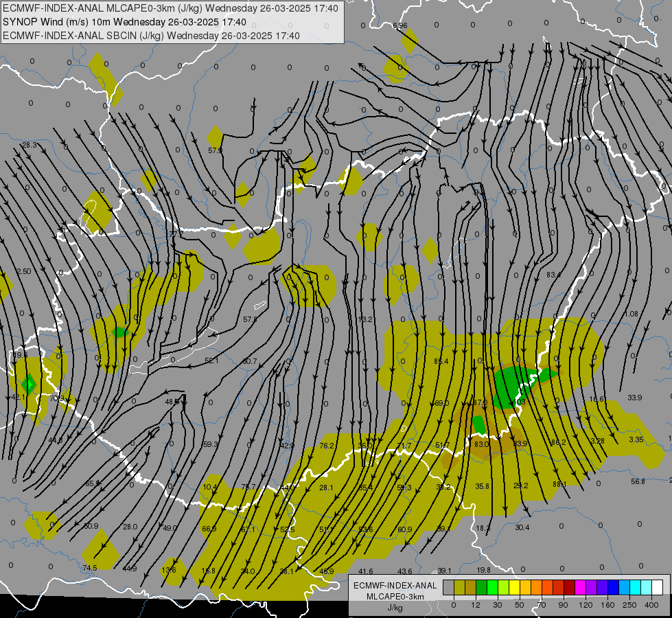Click the white legend swatch at 400
Image resolution: width=672 pixels, height=618 pixels.
point(658,588)
